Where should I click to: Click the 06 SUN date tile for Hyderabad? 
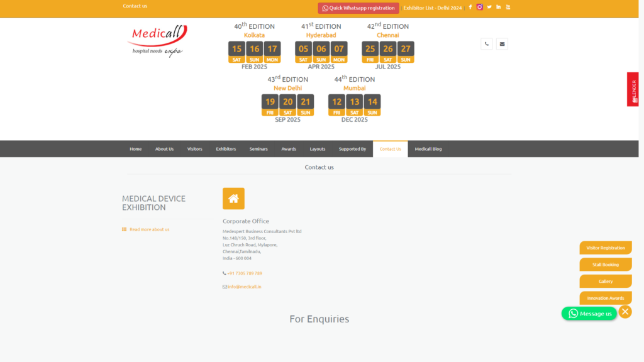tap(321, 52)
